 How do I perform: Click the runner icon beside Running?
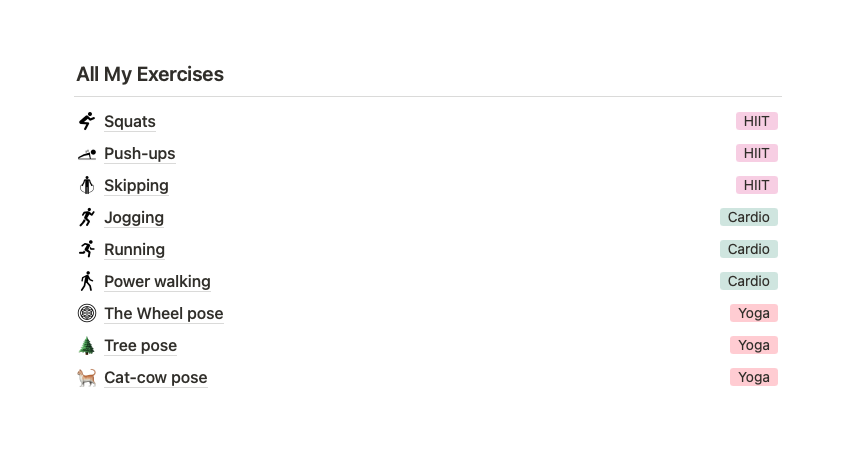tap(87, 249)
